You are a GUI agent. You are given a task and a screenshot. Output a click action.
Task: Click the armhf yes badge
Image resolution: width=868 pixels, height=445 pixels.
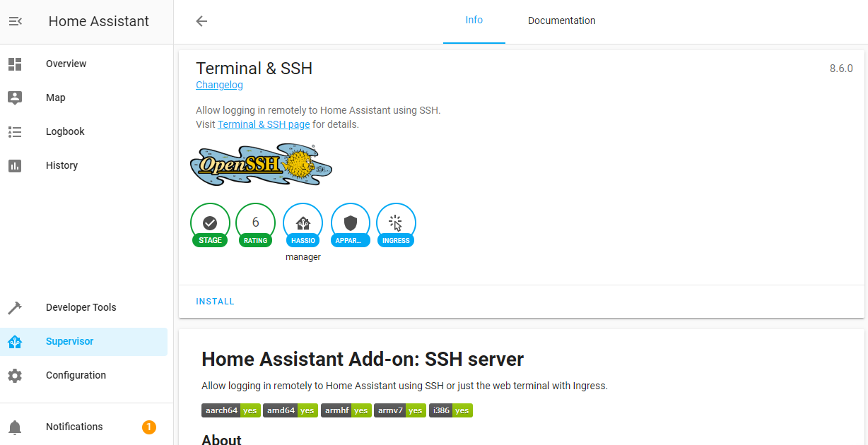[346, 410]
